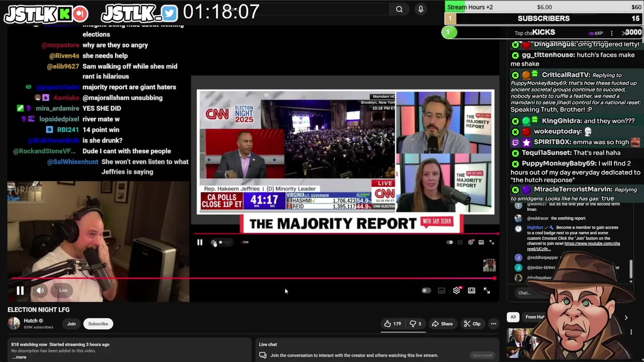The height and width of the screenshot is (362, 644).
Task: Share the livestream
Action: (443, 324)
